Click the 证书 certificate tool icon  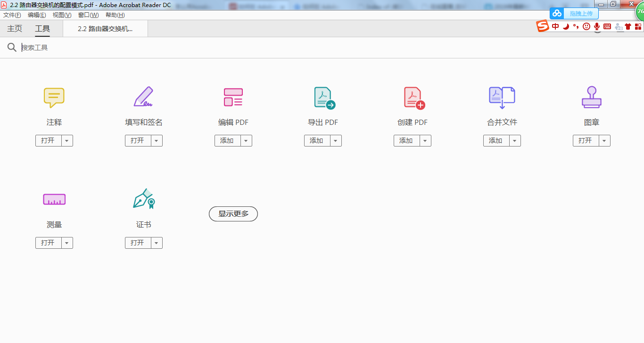143,199
